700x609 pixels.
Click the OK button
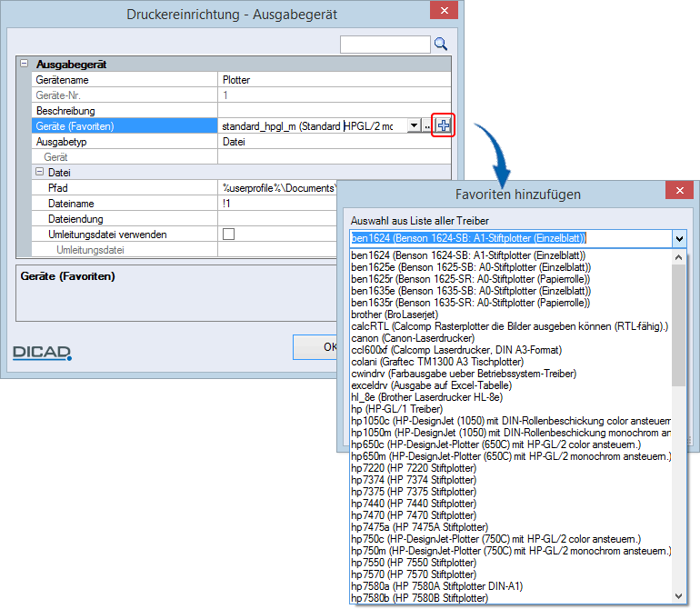[315, 347]
